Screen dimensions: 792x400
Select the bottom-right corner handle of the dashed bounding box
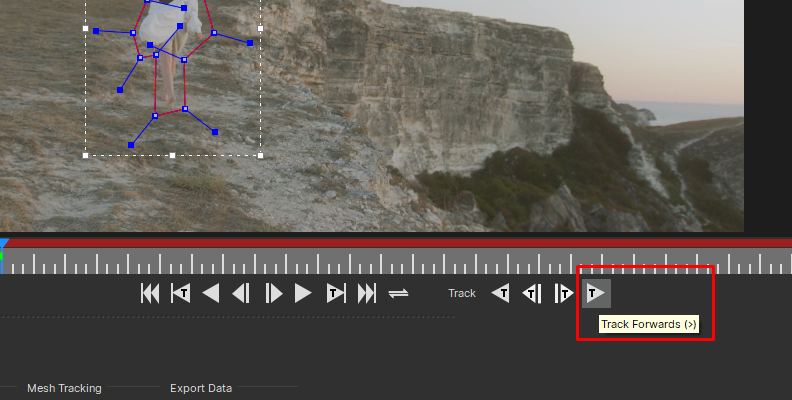coord(260,156)
